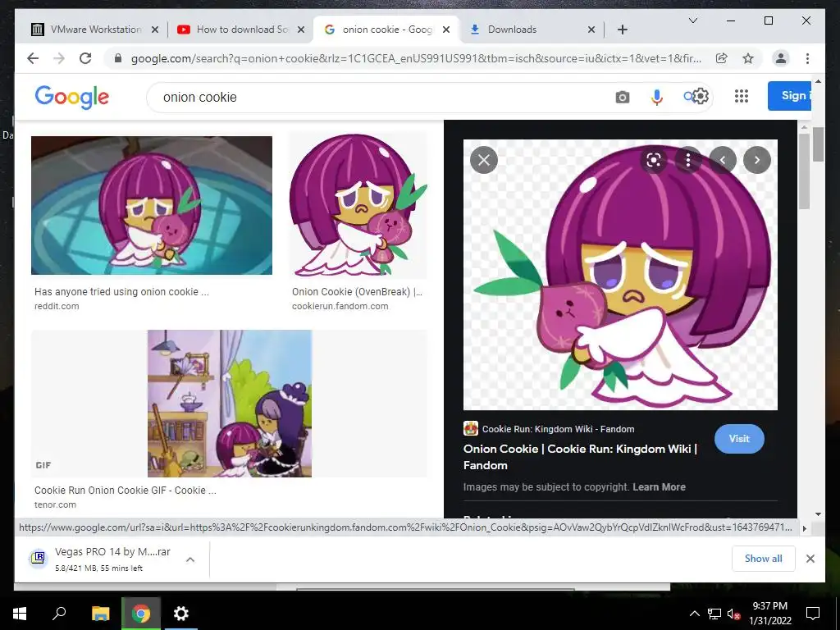The height and width of the screenshot is (630, 840).
Task: Go to Google homepage via logo
Action: pyautogui.click(x=72, y=97)
